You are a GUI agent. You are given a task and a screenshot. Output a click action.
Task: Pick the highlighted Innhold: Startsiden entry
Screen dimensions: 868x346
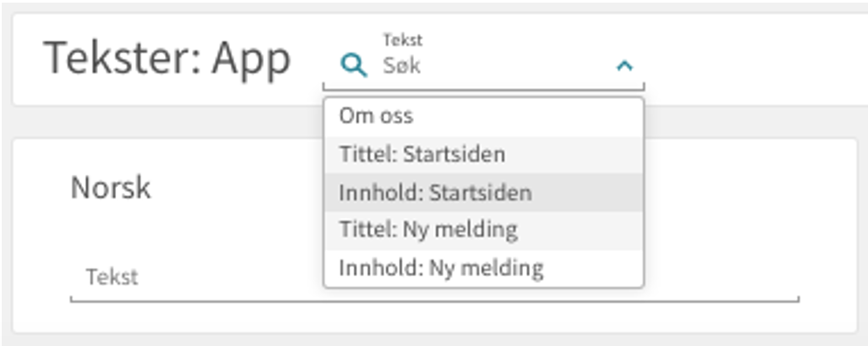pyautogui.click(x=484, y=192)
